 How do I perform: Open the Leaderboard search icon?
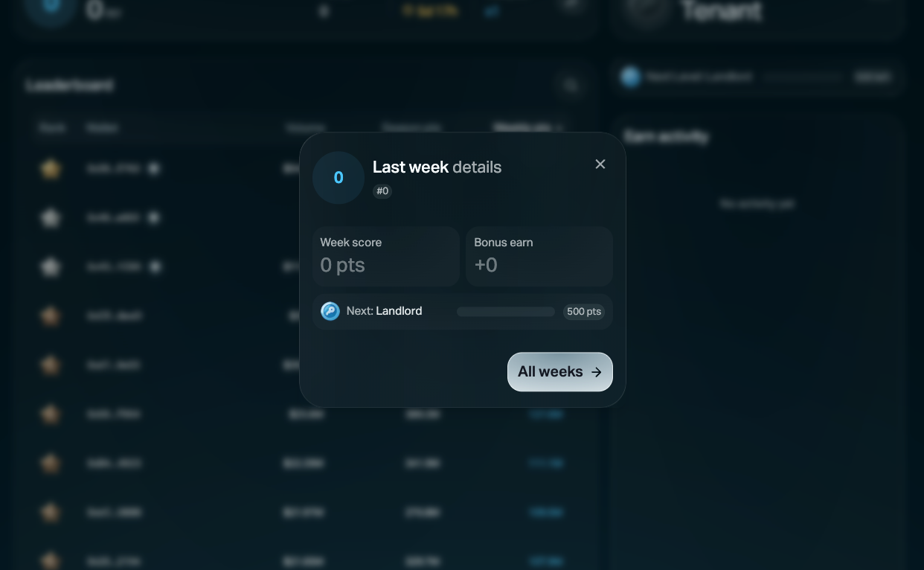tap(571, 86)
